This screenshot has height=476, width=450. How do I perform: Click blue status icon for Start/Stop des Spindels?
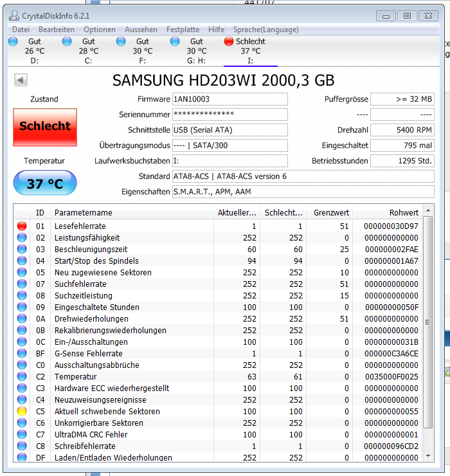[x=22, y=261]
